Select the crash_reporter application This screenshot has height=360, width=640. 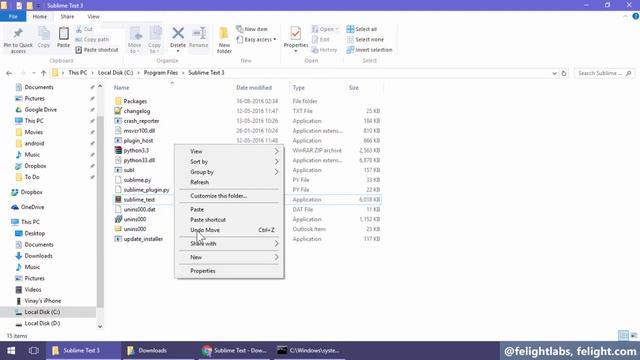click(x=141, y=121)
